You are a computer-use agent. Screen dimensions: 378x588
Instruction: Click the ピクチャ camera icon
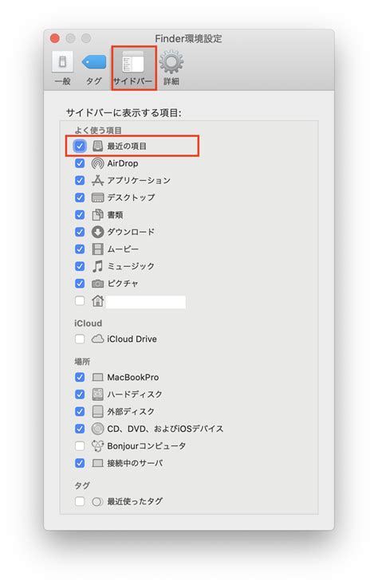click(97, 284)
